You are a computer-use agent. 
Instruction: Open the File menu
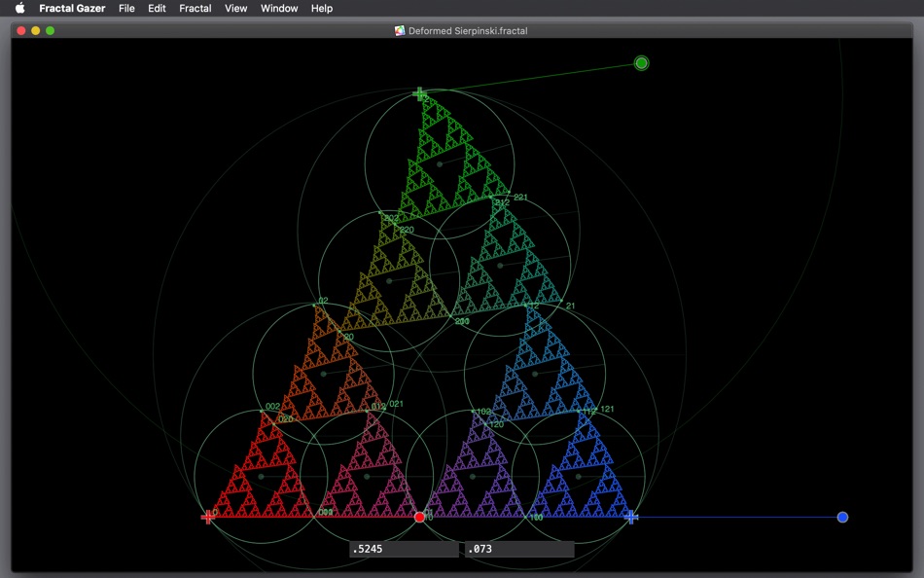pos(126,8)
